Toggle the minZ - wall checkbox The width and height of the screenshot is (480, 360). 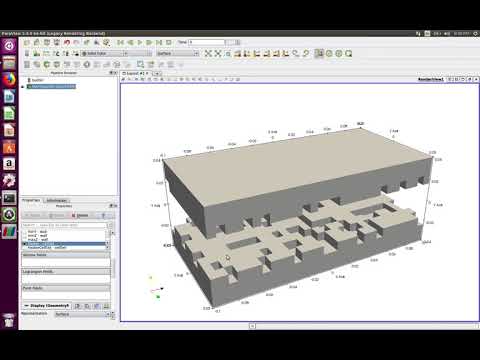pos(25,235)
